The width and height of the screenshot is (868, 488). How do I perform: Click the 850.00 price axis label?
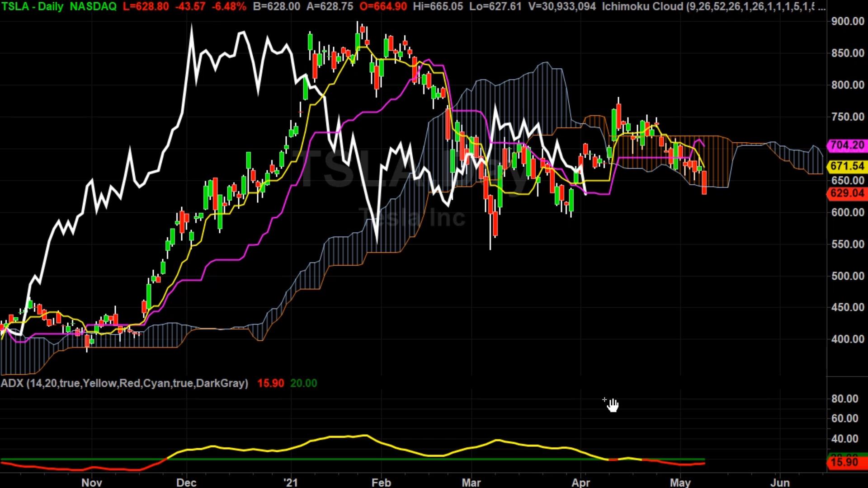tap(848, 53)
